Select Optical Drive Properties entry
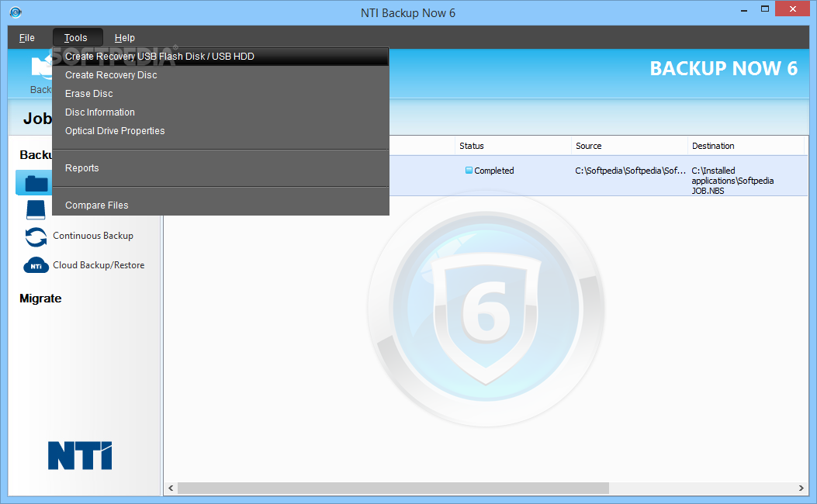The width and height of the screenshot is (817, 504). (221, 131)
